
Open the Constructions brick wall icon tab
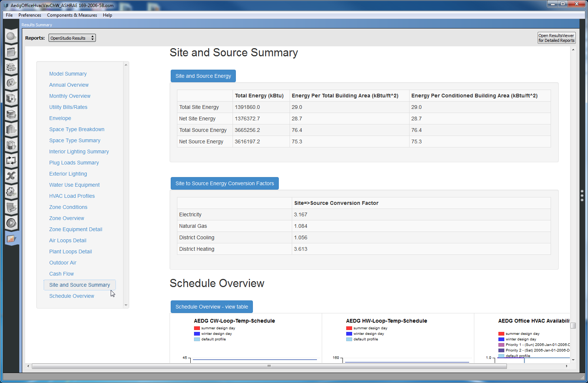pos(11,67)
